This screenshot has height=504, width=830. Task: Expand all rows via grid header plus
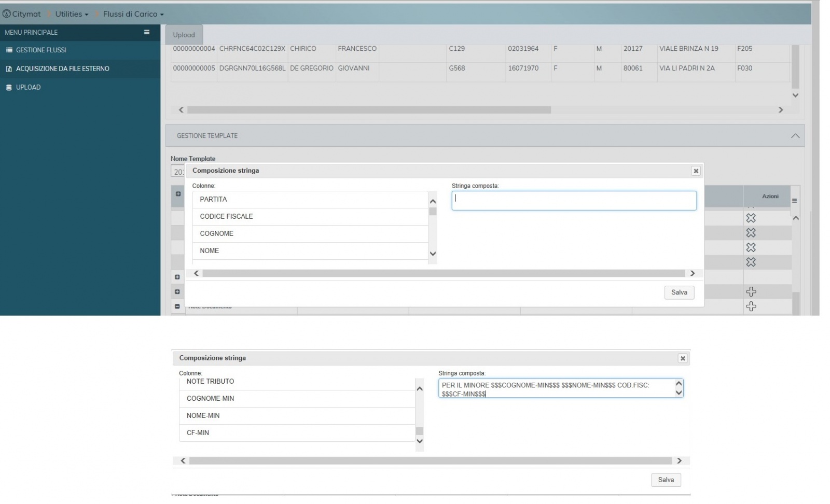[178, 194]
